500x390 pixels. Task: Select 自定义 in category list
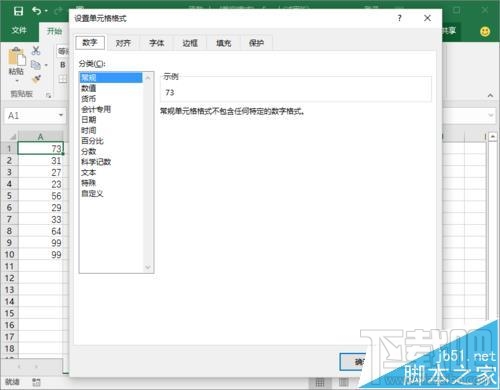click(x=111, y=193)
